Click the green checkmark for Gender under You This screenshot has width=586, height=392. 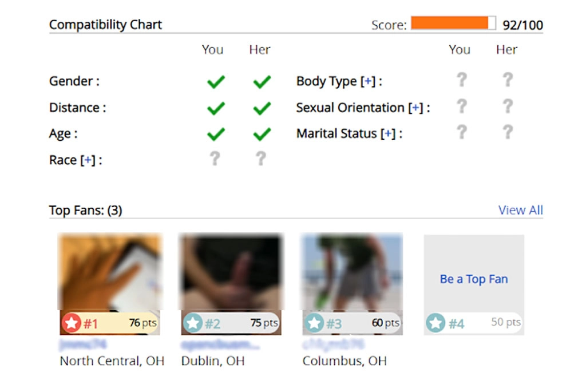click(216, 81)
